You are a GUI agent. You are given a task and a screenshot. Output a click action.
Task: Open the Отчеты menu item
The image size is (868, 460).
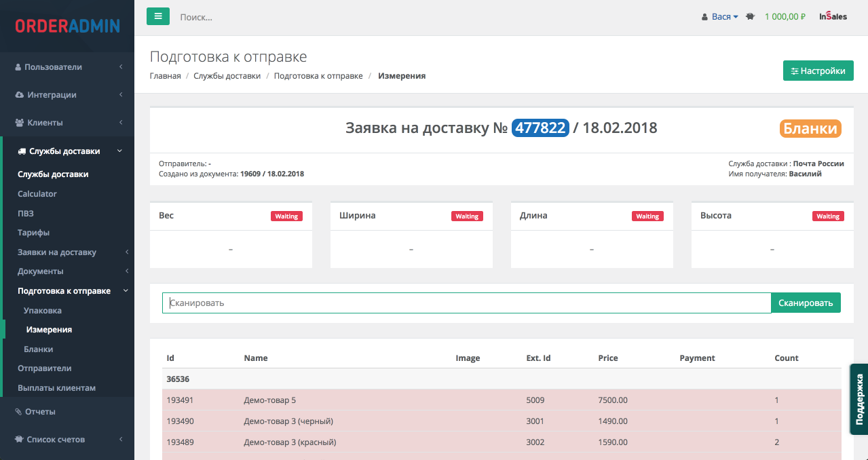(x=40, y=412)
